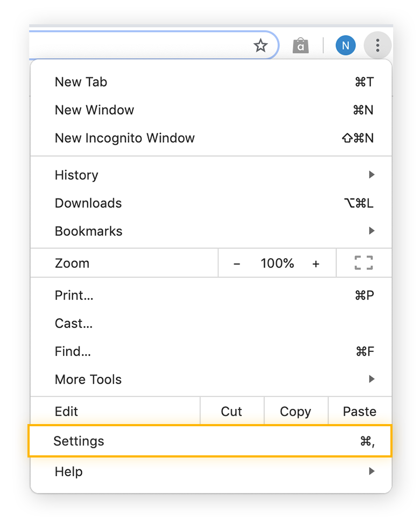This screenshot has width=420, height=520.
Task: Expand the More Tools submenu arrow
Action: [x=372, y=379]
